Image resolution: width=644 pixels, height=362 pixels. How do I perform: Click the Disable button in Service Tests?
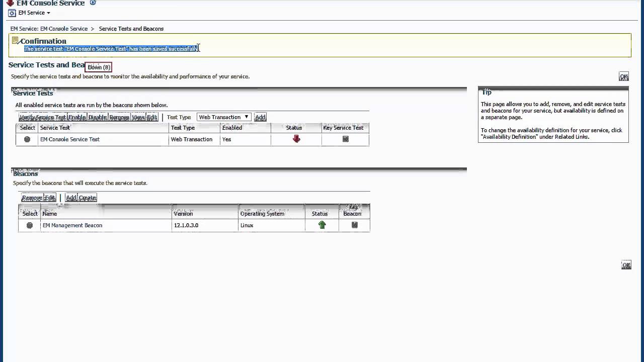(98, 117)
